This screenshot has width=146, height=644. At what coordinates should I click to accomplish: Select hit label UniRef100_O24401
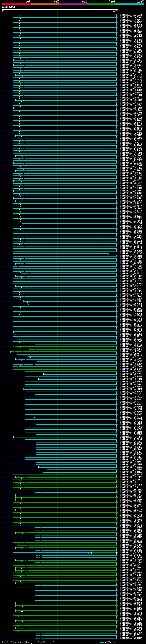click(x=131, y=284)
